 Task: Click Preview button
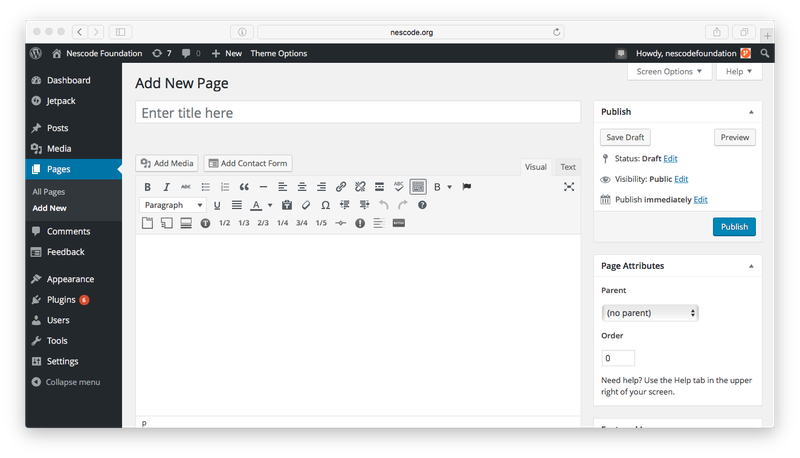[735, 137]
